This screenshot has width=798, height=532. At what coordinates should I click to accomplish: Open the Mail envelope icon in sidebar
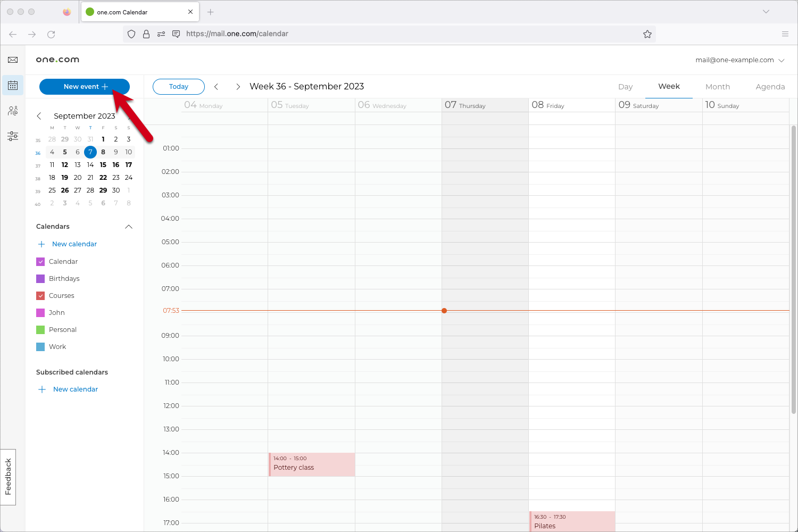13,60
